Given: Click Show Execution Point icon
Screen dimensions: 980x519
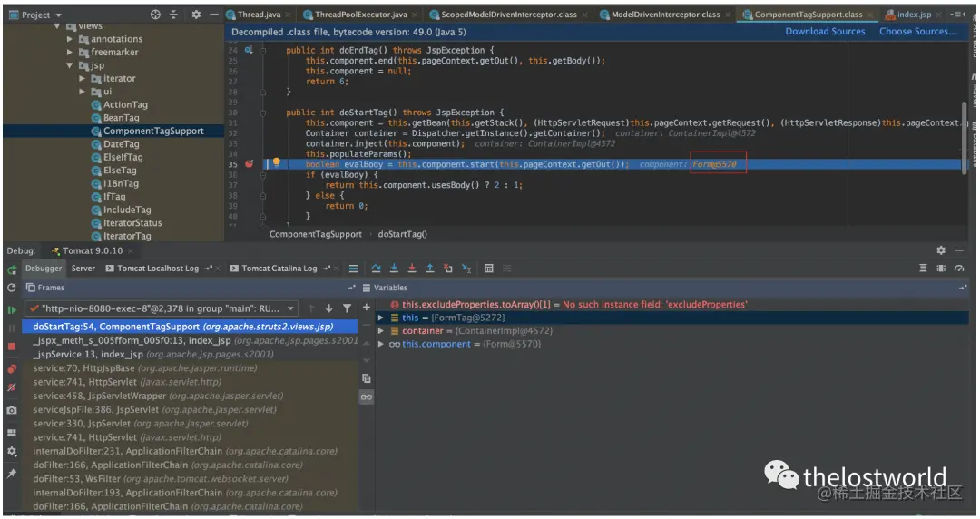Looking at the screenshot, I should coord(353,269).
